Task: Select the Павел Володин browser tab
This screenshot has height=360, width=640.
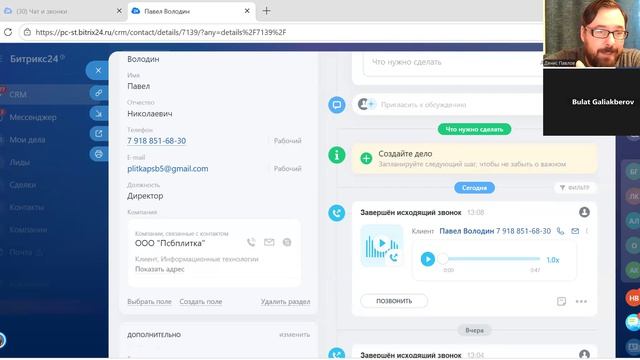Action: click(190, 11)
